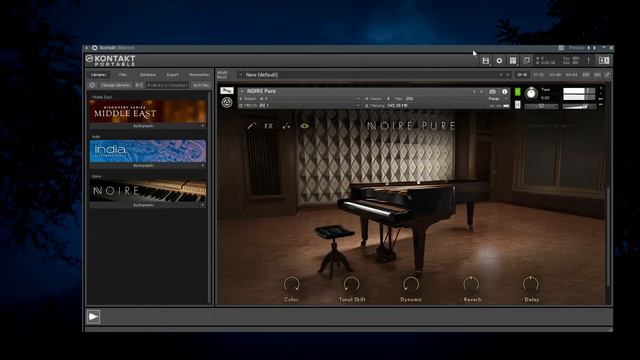Image resolution: width=640 pixels, height=360 pixels.
Task: Toggle A-Z library sorting
Action: click(x=139, y=85)
